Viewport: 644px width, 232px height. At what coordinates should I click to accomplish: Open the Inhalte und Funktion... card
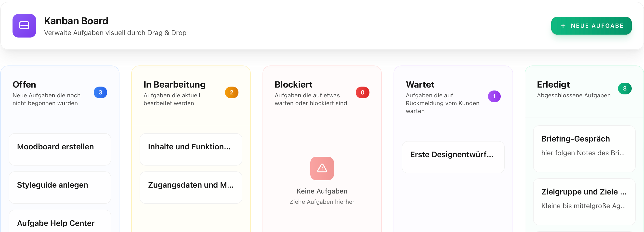coord(191,149)
